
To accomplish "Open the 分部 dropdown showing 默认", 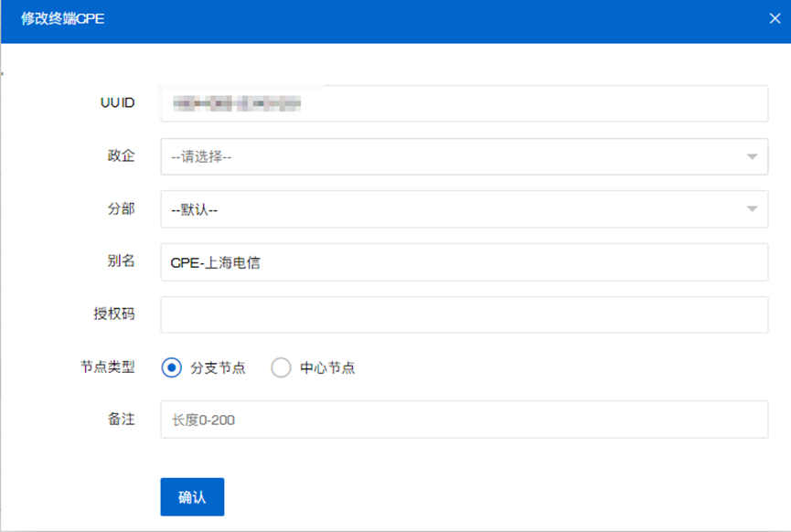I will point(465,209).
